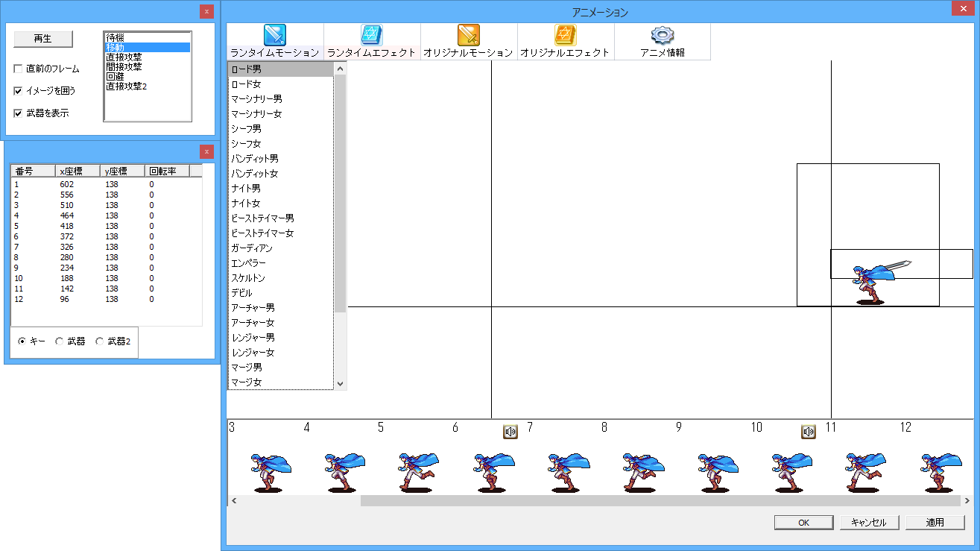Click the class list scroll-down arrow
This screenshot has width=980, height=551.
pyautogui.click(x=341, y=383)
